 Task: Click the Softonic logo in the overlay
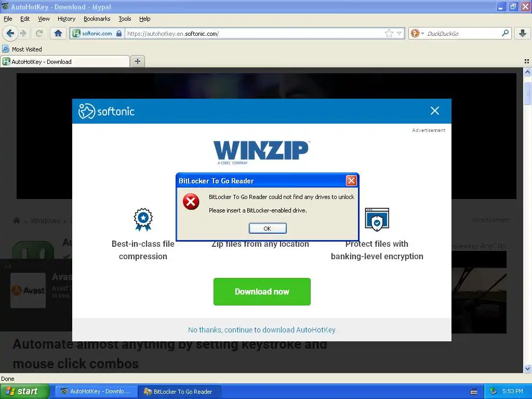(x=107, y=111)
